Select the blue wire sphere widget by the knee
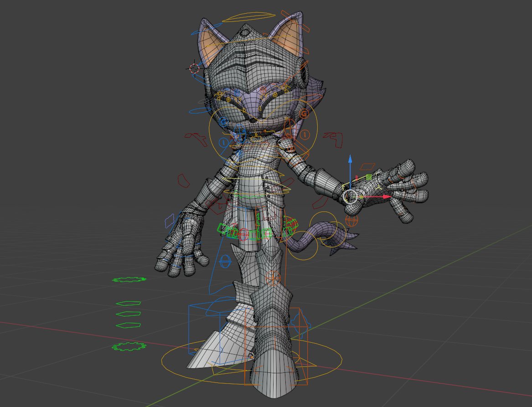 click(225, 262)
